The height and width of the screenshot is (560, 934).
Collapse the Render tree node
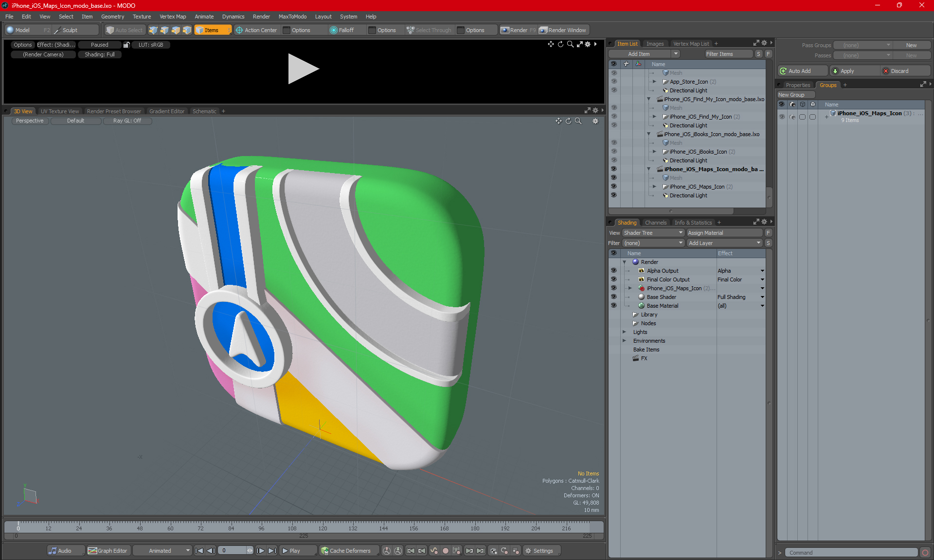click(625, 262)
